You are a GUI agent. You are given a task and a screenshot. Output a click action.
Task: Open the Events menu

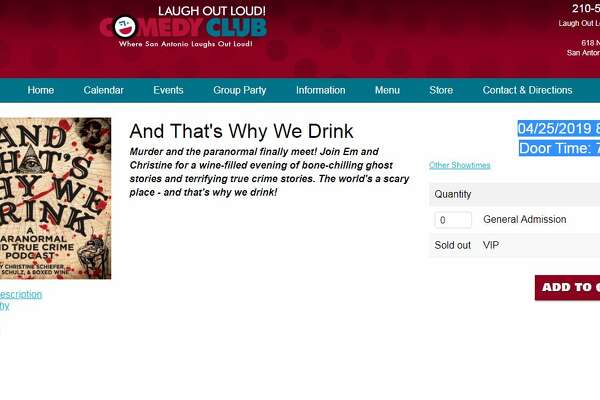pyautogui.click(x=168, y=90)
